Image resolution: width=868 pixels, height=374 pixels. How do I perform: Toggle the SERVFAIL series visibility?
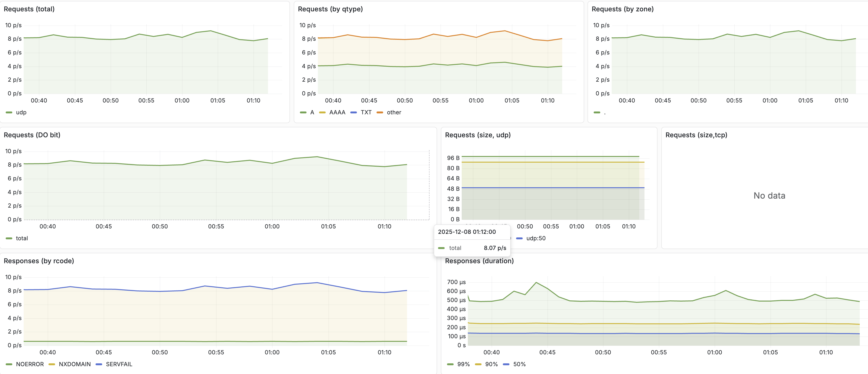click(x=119, y=364)
